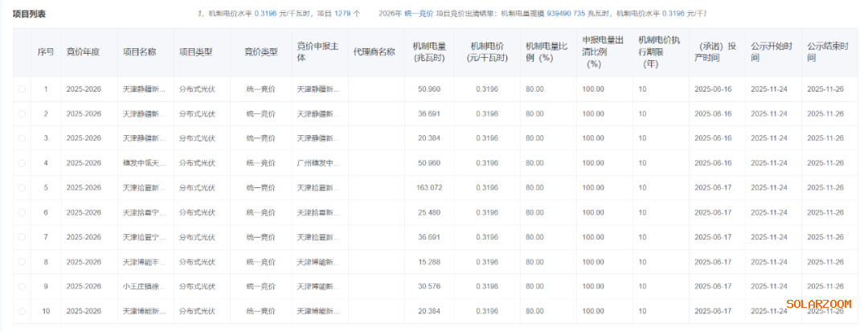This screenshot has height=332, width=868.
Task: Select the radio button for row 4
Action: (22, 163)
